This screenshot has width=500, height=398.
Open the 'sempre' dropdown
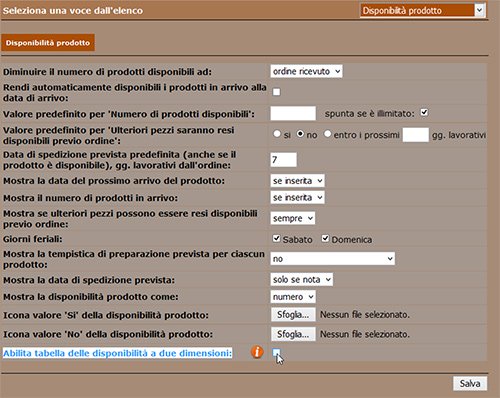(293, 218)
